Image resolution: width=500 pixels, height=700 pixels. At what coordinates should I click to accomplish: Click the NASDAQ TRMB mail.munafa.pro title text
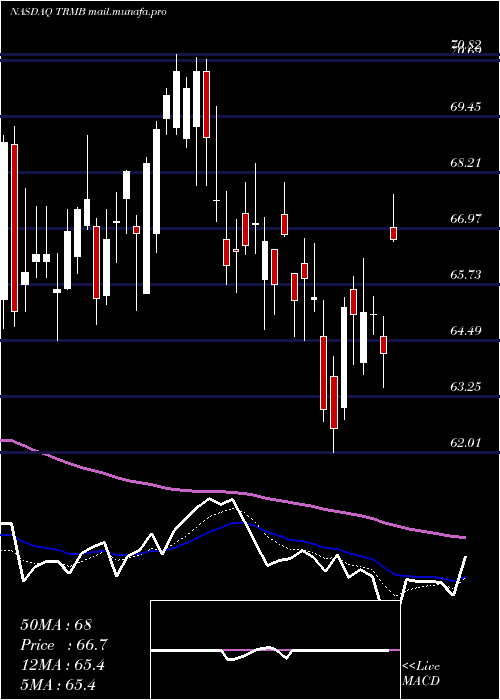[88, 12]
